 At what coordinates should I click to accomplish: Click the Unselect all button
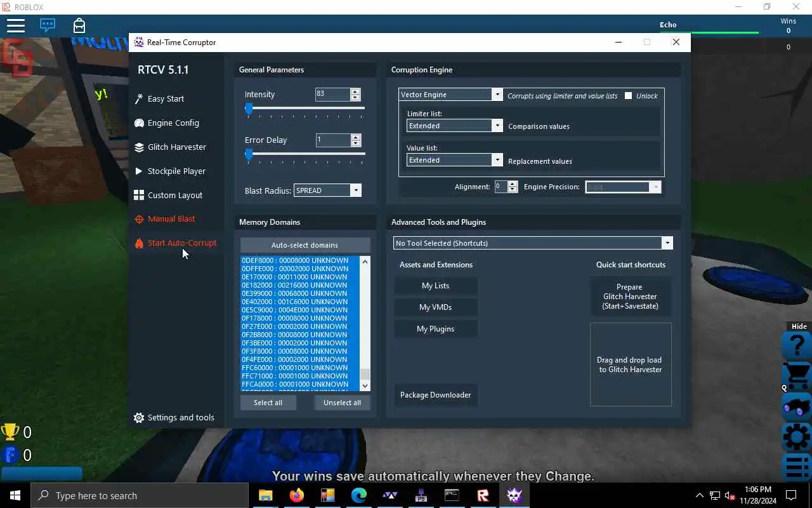[342, 403]
